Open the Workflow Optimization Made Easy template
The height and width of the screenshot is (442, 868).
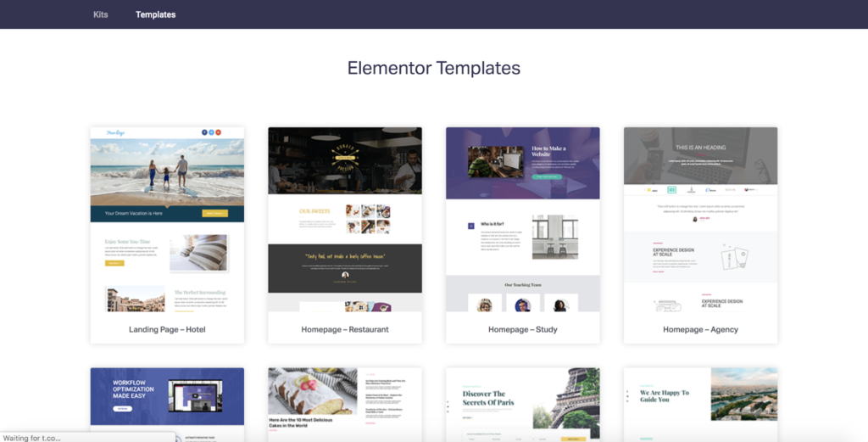[167, 405]
